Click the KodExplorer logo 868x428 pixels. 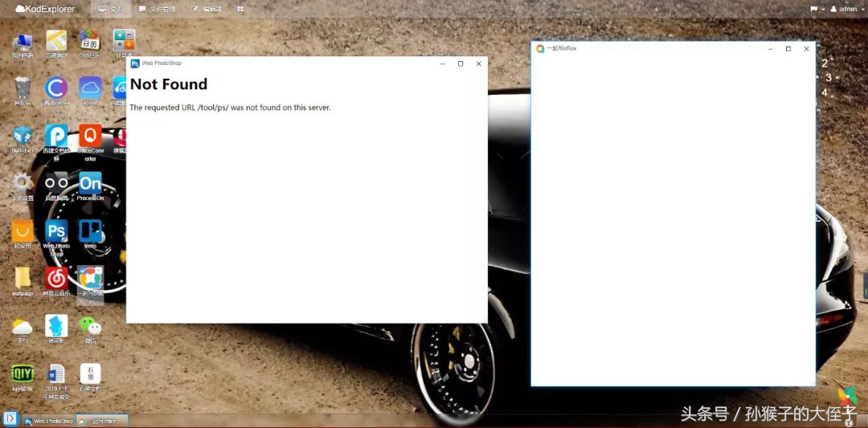45,9
